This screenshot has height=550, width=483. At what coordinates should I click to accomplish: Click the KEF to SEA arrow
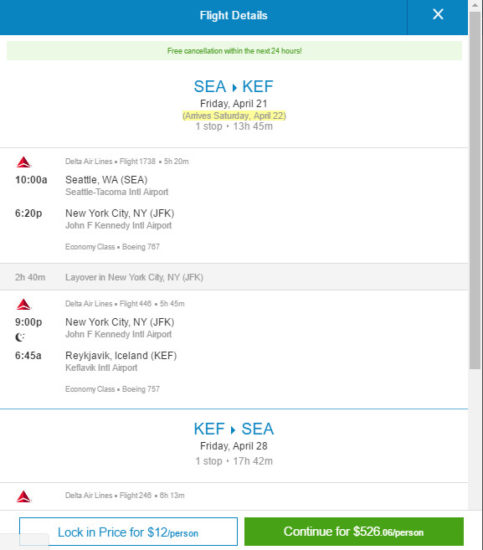(233, 429)
